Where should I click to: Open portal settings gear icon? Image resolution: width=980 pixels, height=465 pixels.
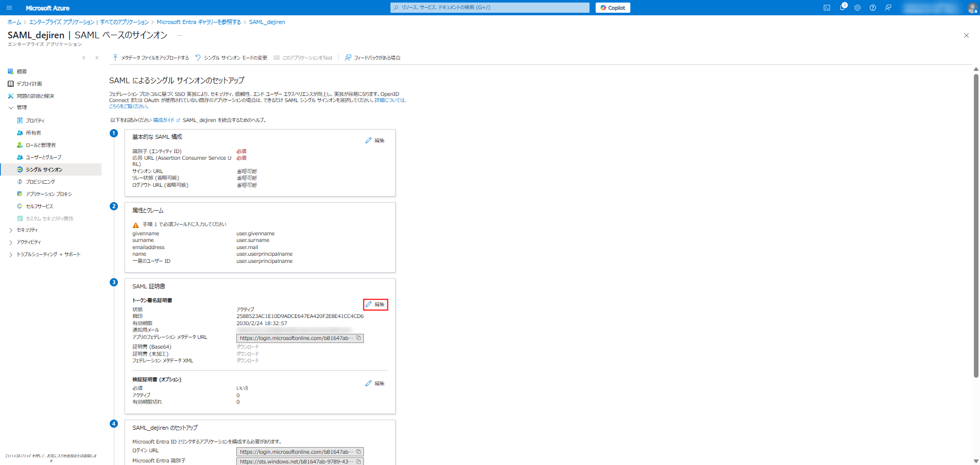[x=857, y=8]
